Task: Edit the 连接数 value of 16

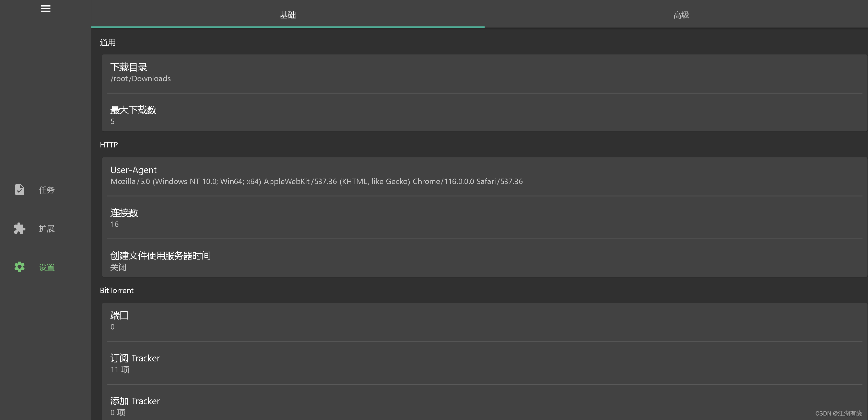Action: (x=115, y=224)
